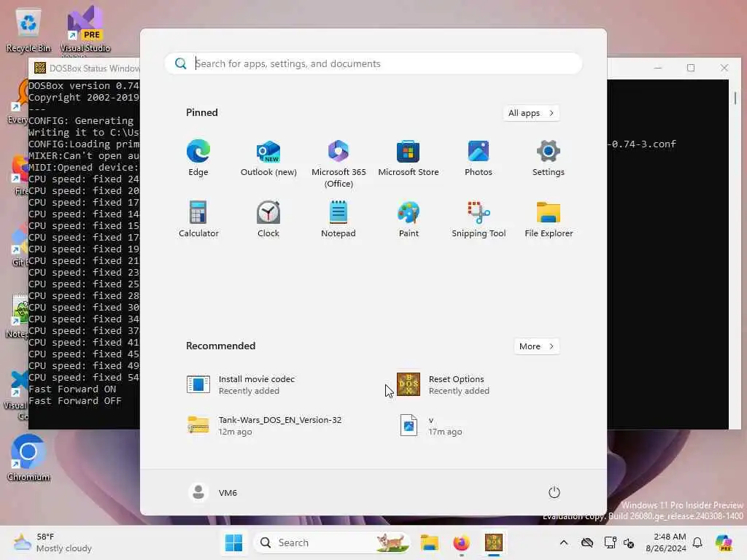Click the Windows Start button on taskbar
This screenshot has height=560, width=747.
coord(233,542)
